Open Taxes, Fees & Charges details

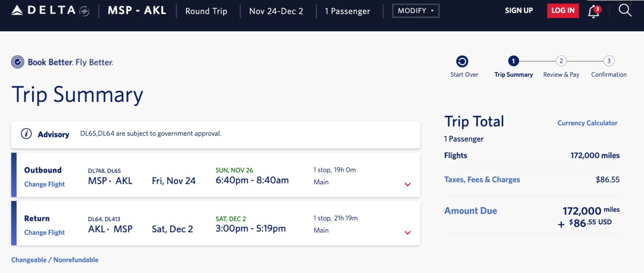tap(482, 180)
